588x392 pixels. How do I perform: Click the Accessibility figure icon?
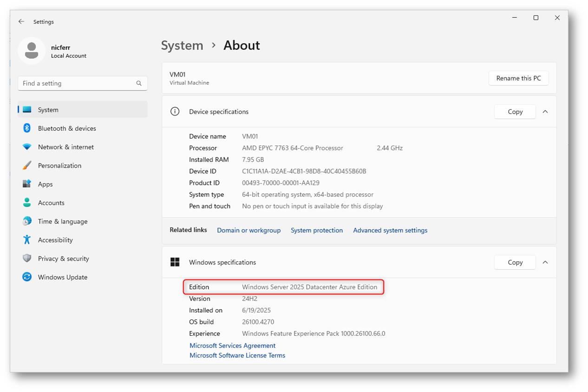[27, 240]
